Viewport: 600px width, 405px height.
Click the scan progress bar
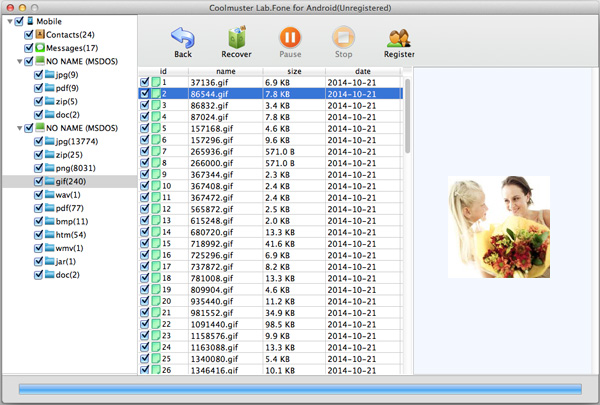300,389
